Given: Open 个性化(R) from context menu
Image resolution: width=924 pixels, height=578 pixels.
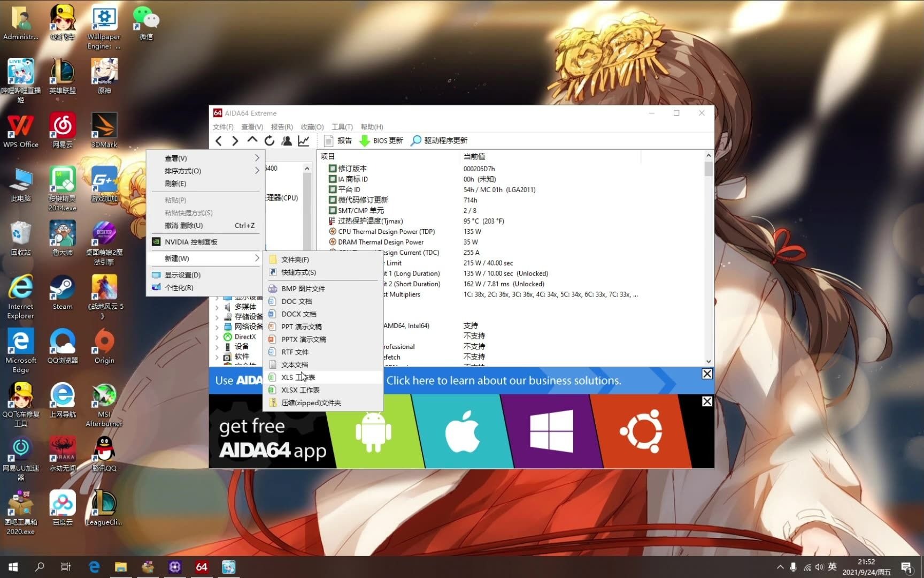Looking at the screenshot, I should click(x=205, y=288).
